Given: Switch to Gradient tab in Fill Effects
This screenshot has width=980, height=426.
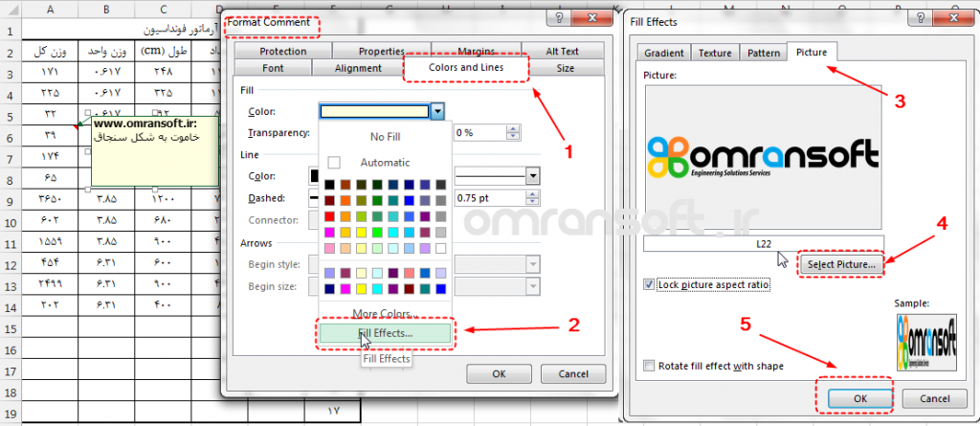Looking at the screenshot, I should (664, 54).
